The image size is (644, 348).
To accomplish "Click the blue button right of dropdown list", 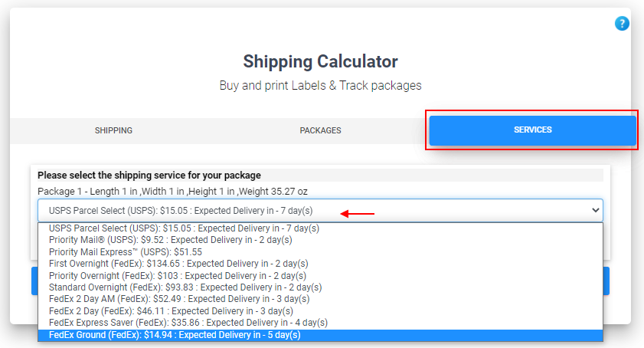I will pos(606,281).
